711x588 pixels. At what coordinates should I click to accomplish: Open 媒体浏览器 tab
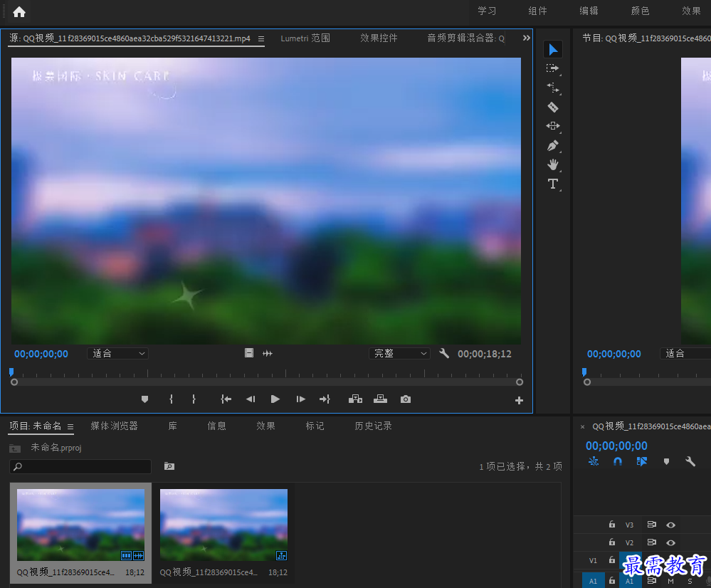pos(115,426)
